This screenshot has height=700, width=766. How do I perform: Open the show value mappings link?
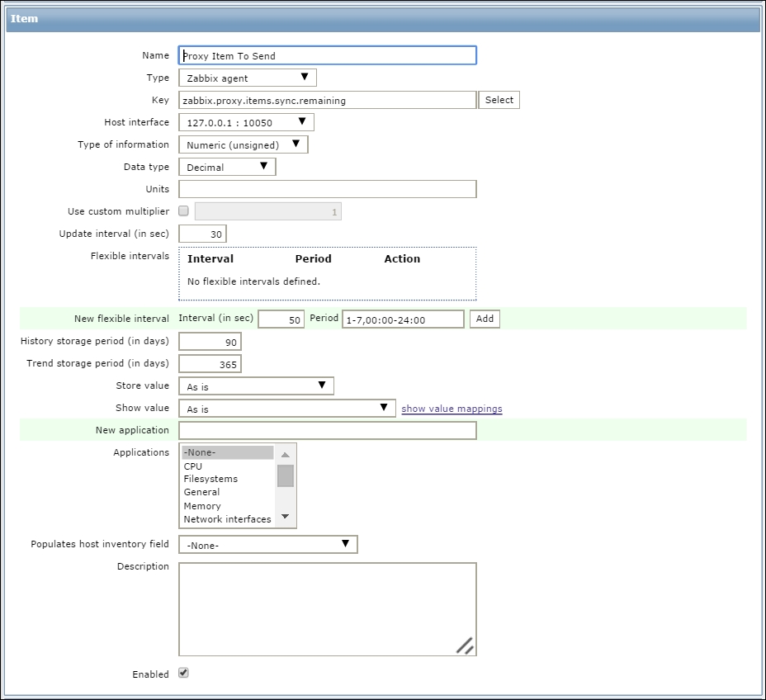[x=452, y=409]
